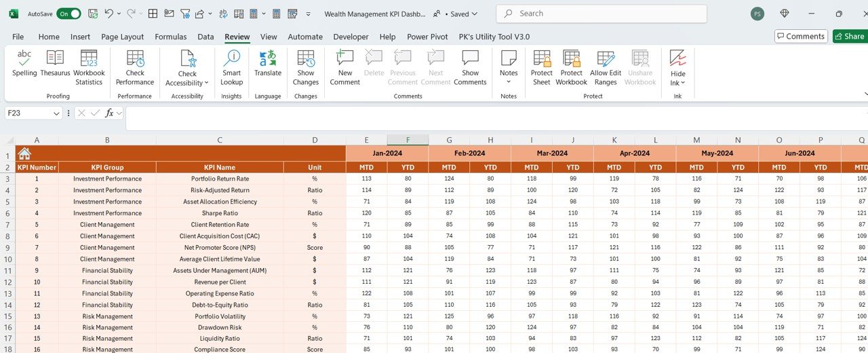The width and height of the screenshot is (868, 353).
Task: Click the formula bar input area
Action: [x=496, y=118]
